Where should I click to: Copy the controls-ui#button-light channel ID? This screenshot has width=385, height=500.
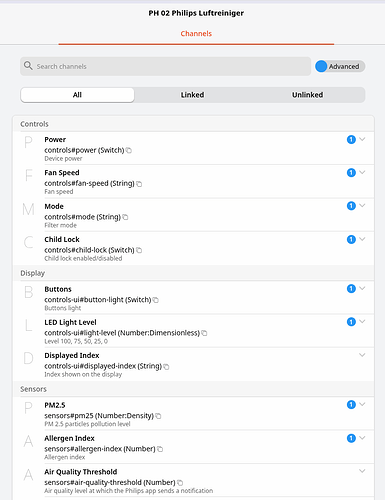(156, 300)
